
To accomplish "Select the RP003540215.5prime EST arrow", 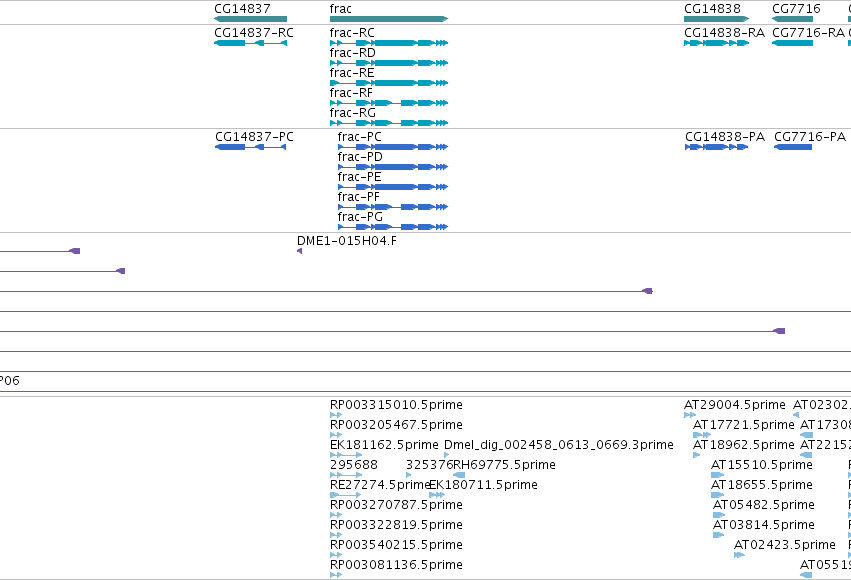I will click(x=336, y=556).
